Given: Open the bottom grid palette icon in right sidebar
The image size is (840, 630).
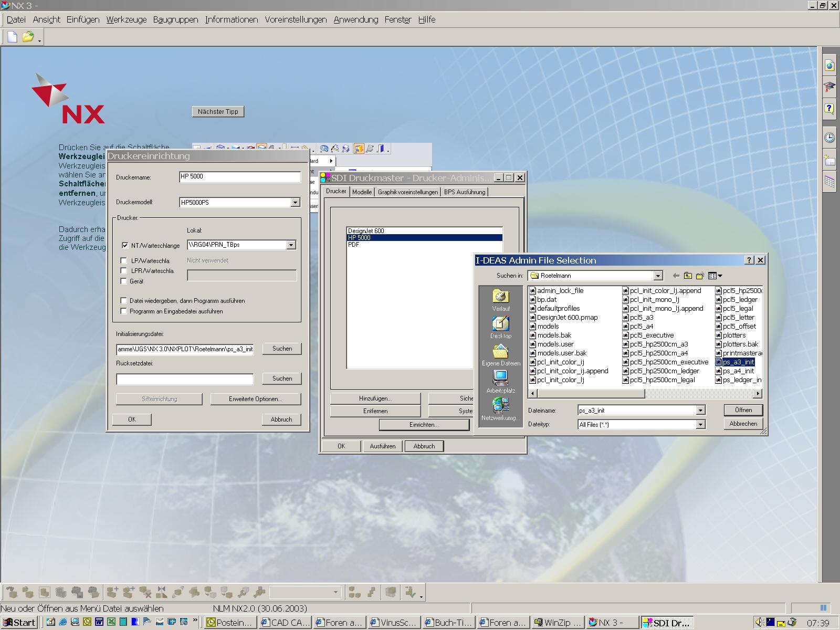Looking at the screenshot, I should click(x=829, y=182).
